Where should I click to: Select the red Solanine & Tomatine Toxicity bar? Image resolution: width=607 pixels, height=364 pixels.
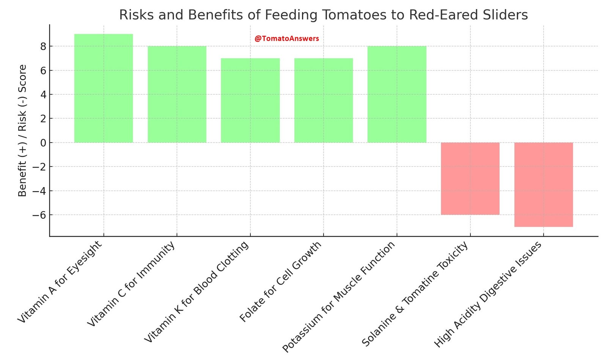(x=470, y=179)
